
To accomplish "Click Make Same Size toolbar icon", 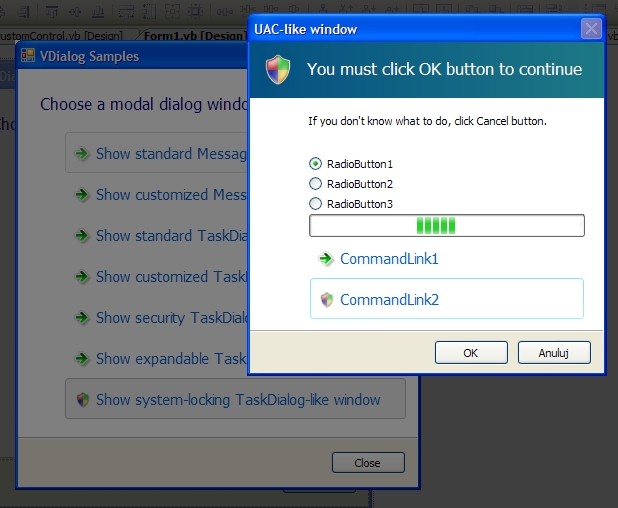I will 172,11.
